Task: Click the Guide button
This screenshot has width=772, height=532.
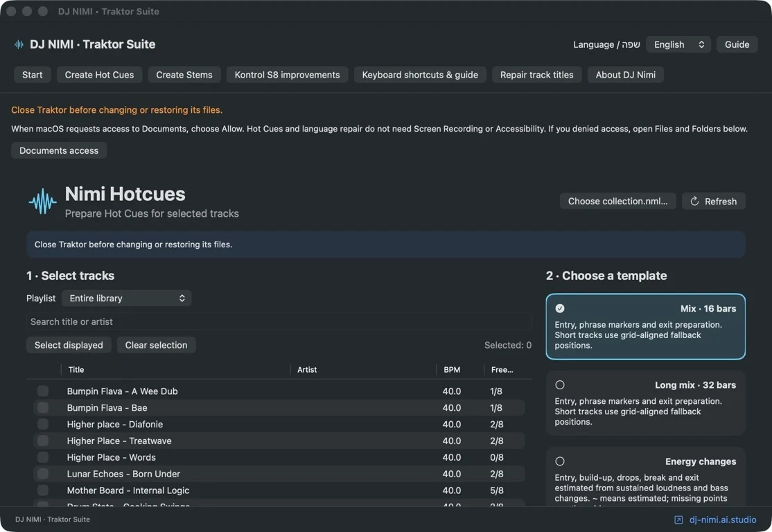Action: click(x=737, y=44)
